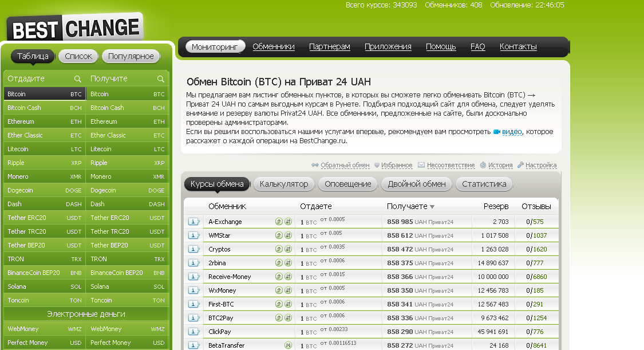
Task: Click the search icon beside Отдадите
Action: (78, 79)
